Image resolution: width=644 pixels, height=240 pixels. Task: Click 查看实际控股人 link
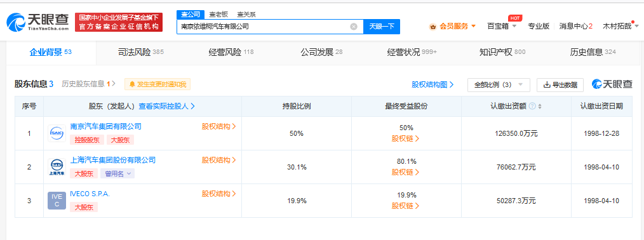[166, 106]
